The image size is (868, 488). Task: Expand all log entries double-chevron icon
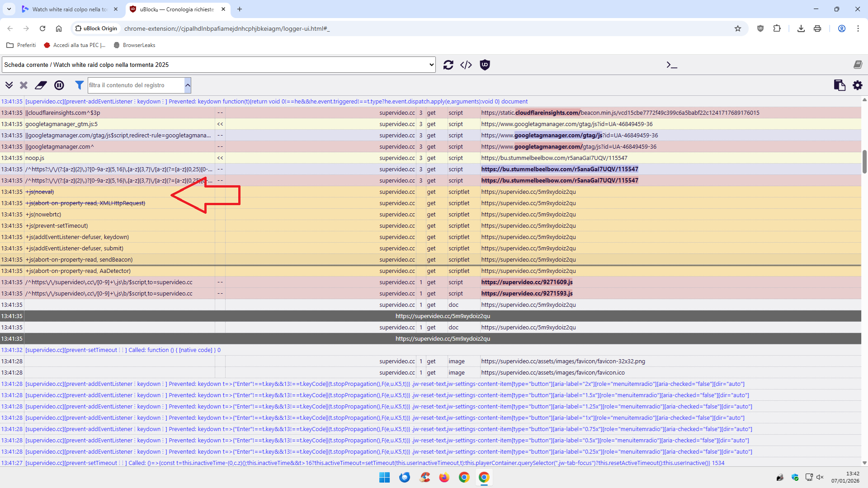[x=9, y=85]
